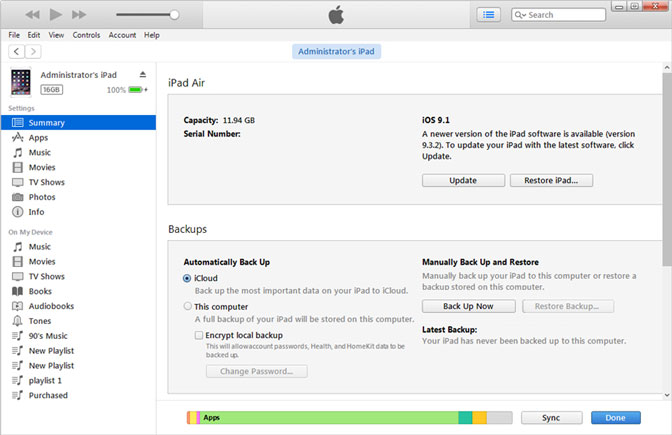The width and height of the screenshot is (672, 435).
Task: Go back with the left arrow button
Action: [16, 52]
